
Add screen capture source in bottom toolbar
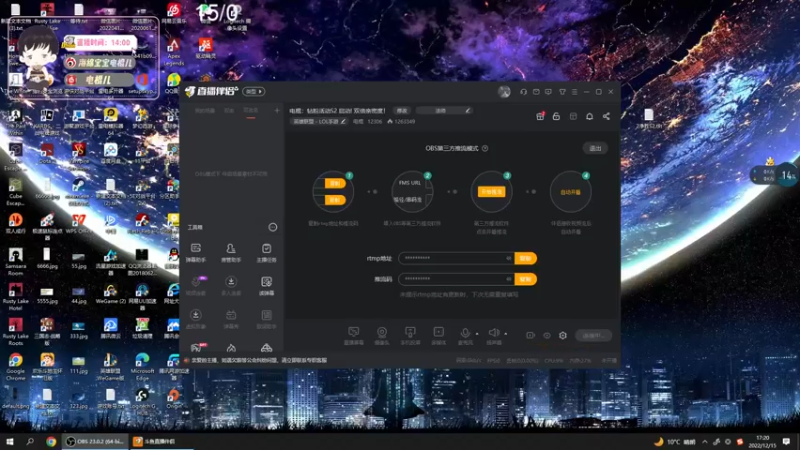pyautogui.click(x=354, y=335)
